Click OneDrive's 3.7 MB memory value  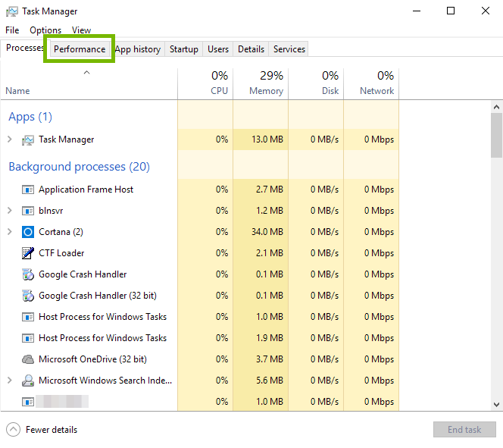(x=270, y=359)
